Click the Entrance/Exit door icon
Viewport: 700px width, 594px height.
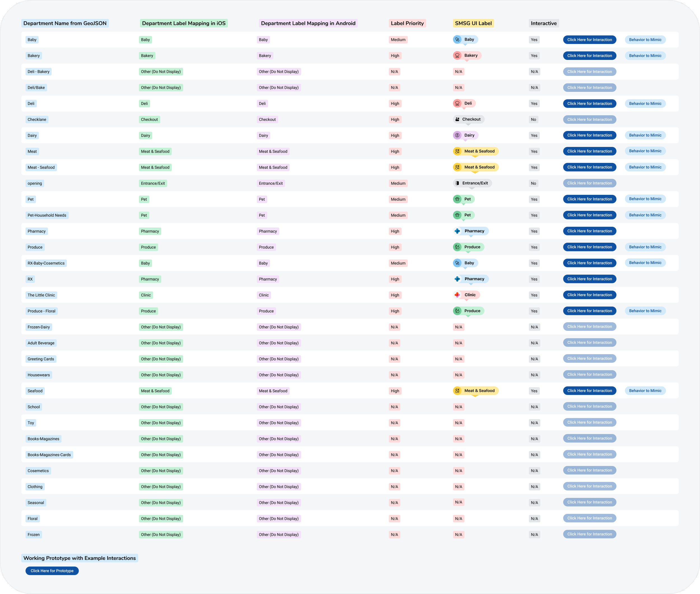457,183
